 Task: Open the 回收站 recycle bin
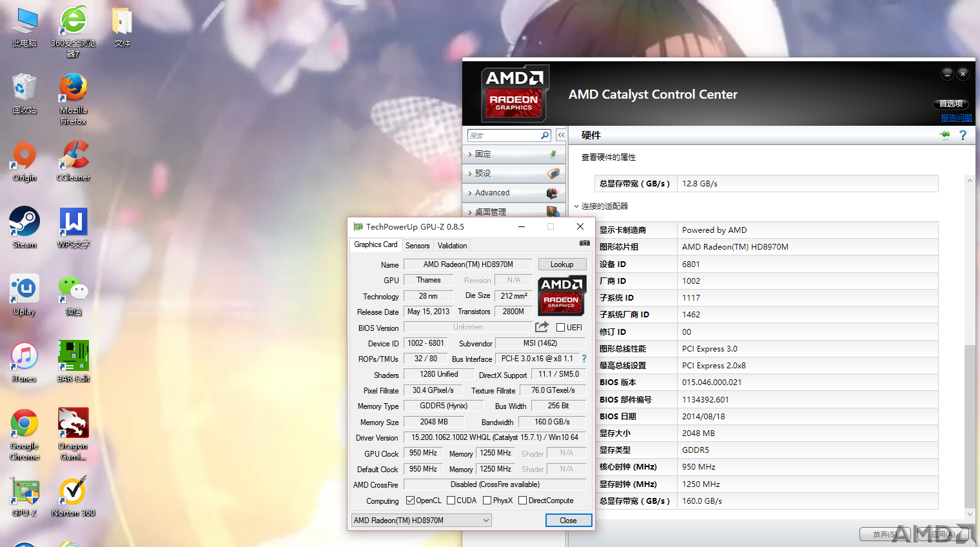(x=24, y=94)
